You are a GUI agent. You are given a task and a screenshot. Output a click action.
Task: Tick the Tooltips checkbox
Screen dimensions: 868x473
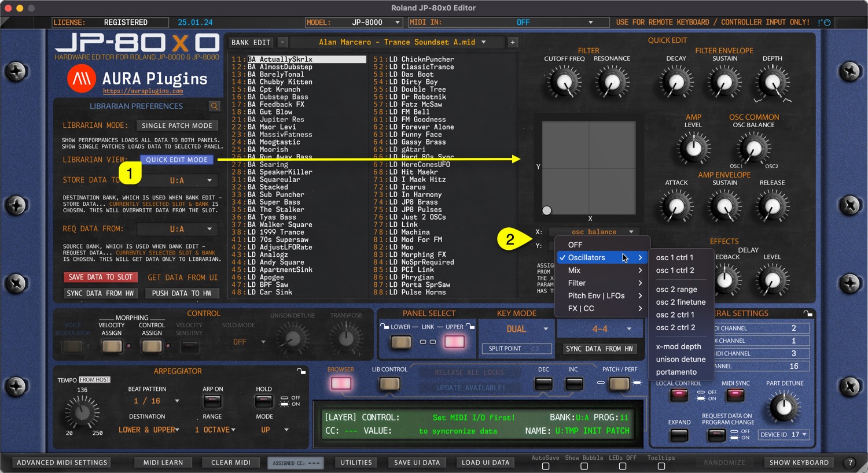(x=661, y=466)
